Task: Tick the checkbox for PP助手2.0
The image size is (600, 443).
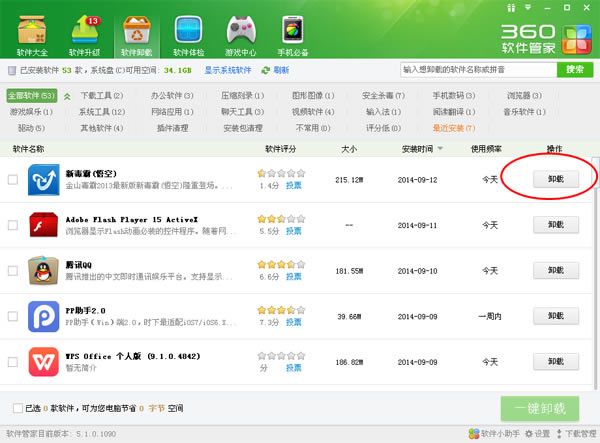Action: [13, 316]
